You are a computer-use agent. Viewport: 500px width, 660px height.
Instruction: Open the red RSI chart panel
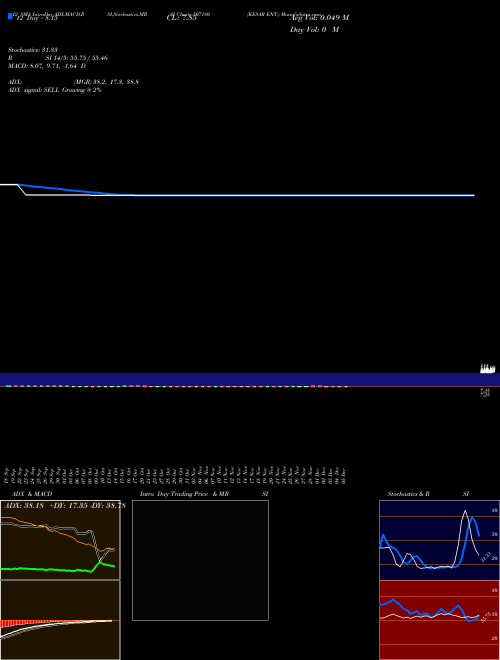(x=439, y=620)
